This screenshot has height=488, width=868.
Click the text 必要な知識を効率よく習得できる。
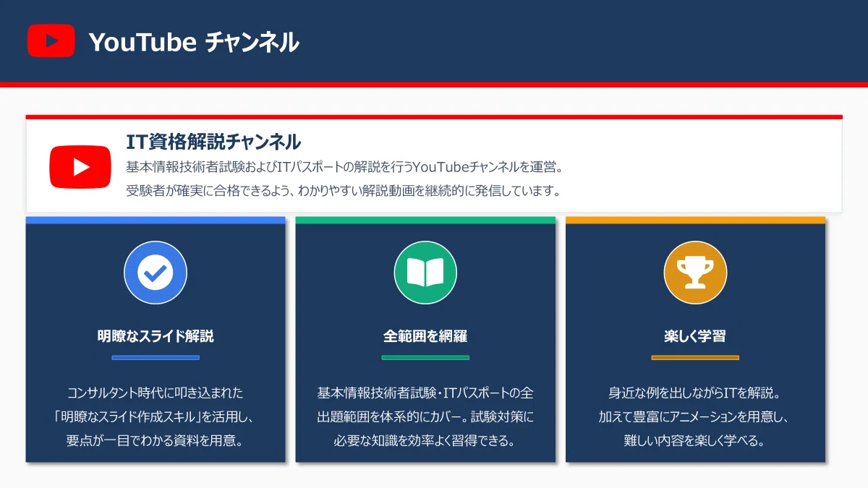click(425, 441)
